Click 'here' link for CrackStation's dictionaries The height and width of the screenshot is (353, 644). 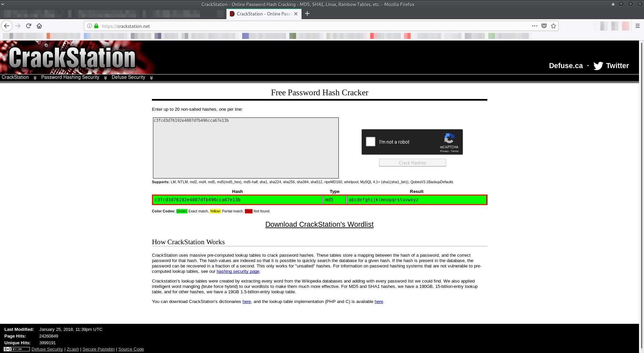pos(247,302)
